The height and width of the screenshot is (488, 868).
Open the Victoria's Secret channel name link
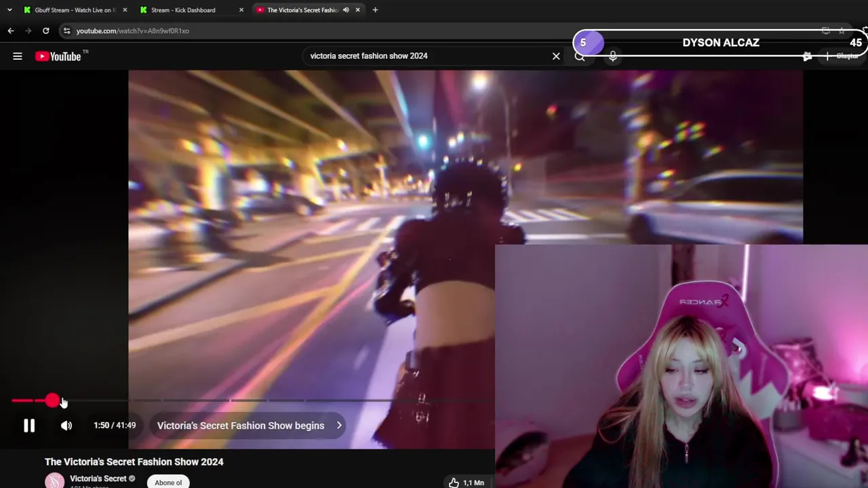[x=98, y=479]
